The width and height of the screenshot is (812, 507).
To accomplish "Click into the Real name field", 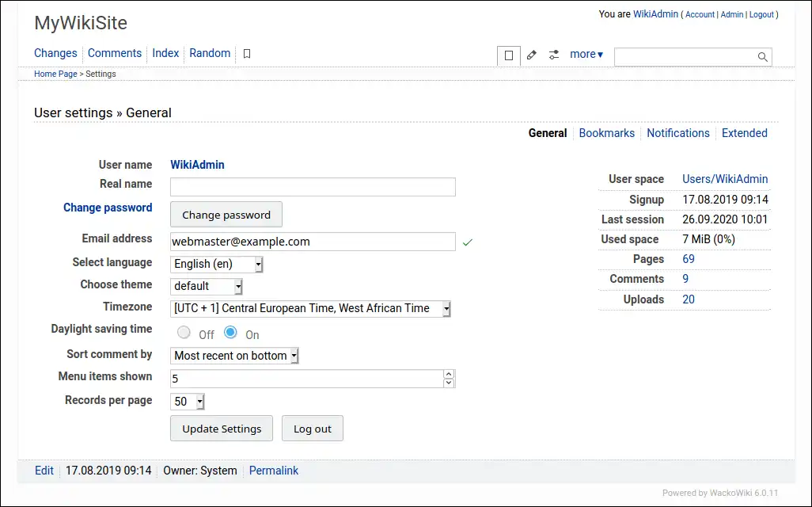I will [313, 187].
